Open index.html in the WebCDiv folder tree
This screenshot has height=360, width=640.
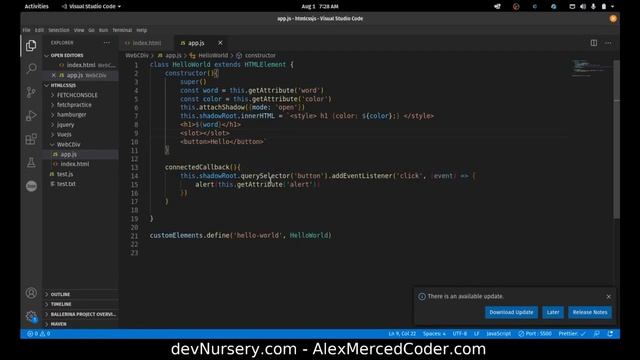coord(75,164)
